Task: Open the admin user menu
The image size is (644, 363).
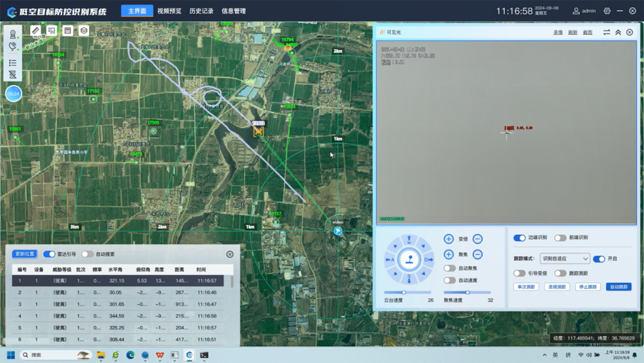Action: click(x=584, y=11)
